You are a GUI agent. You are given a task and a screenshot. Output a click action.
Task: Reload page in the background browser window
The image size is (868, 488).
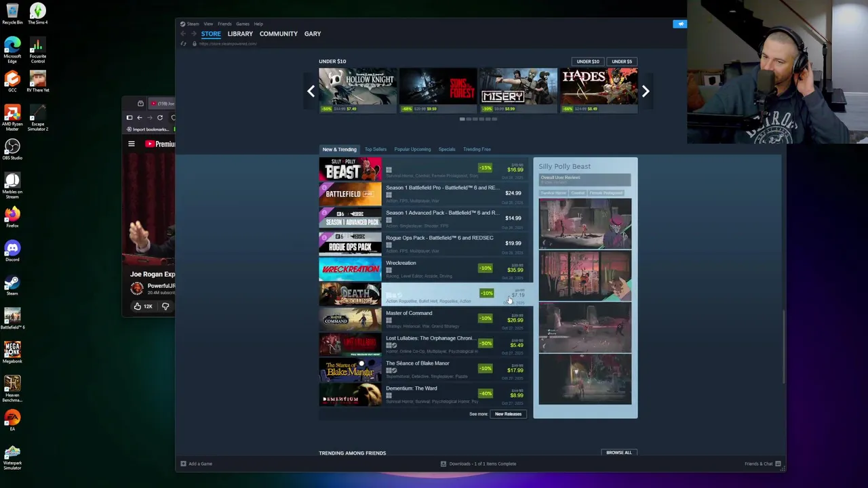[x=160, y=117]
